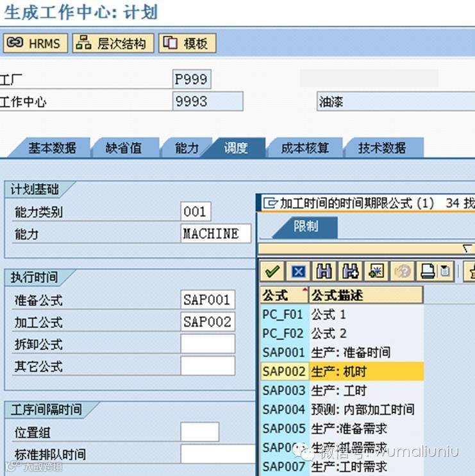Click the 工作中心 field 9993
This screenshot has height=476, width=475.
(208, 101)
